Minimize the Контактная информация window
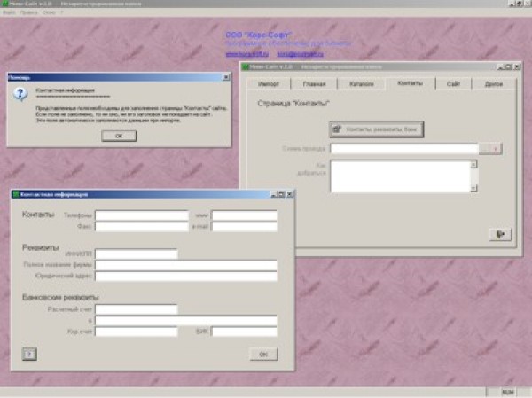Image resolution: width=532 pixels, height=398 pixels. click(x=274, y=194)
